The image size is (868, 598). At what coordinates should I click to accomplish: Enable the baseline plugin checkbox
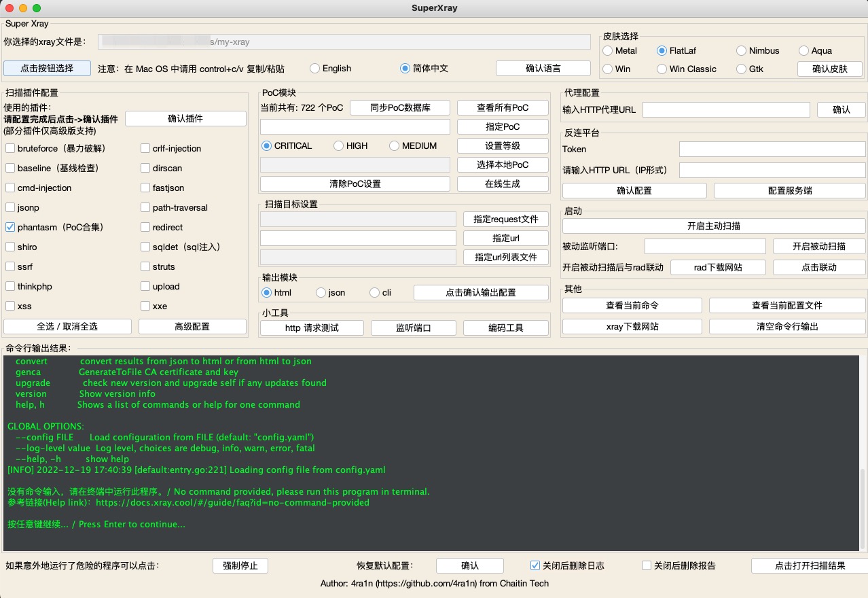click(x=10, y=168)
